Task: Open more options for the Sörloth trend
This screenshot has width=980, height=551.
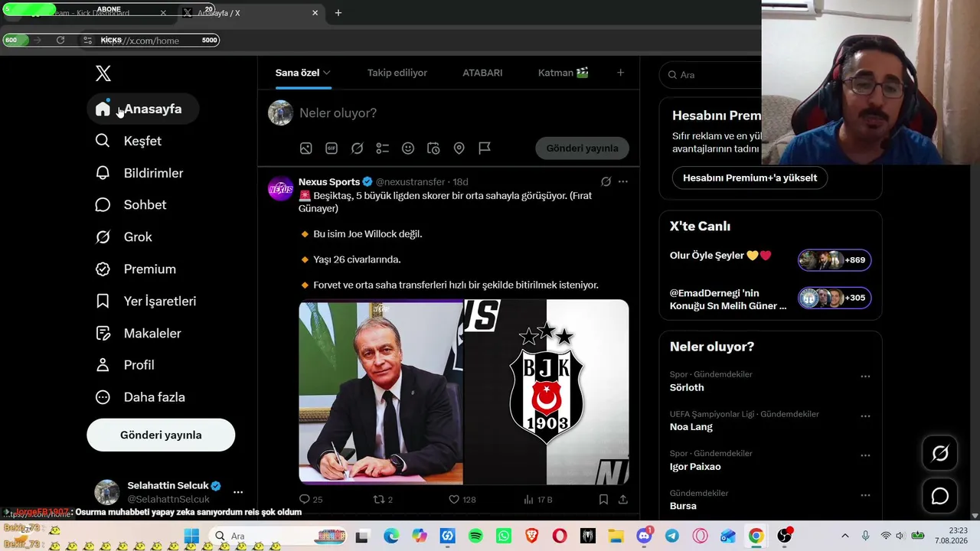Action: (x=865, y=377)
